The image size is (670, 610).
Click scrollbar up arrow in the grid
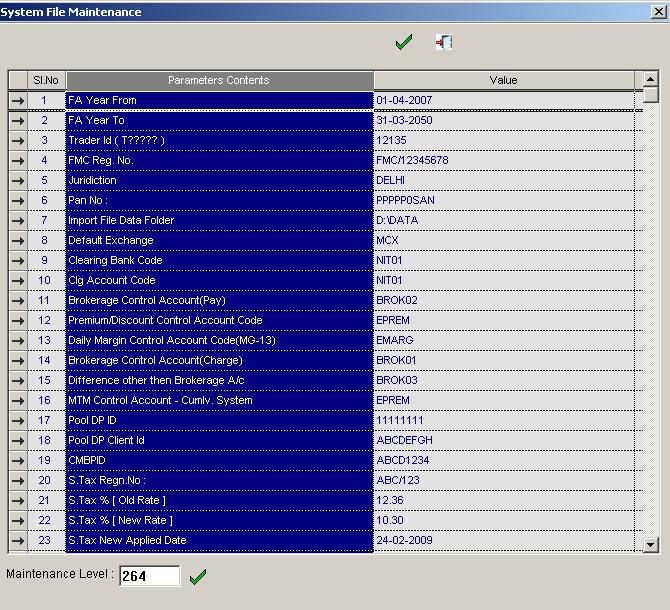(x=651, y=79)
